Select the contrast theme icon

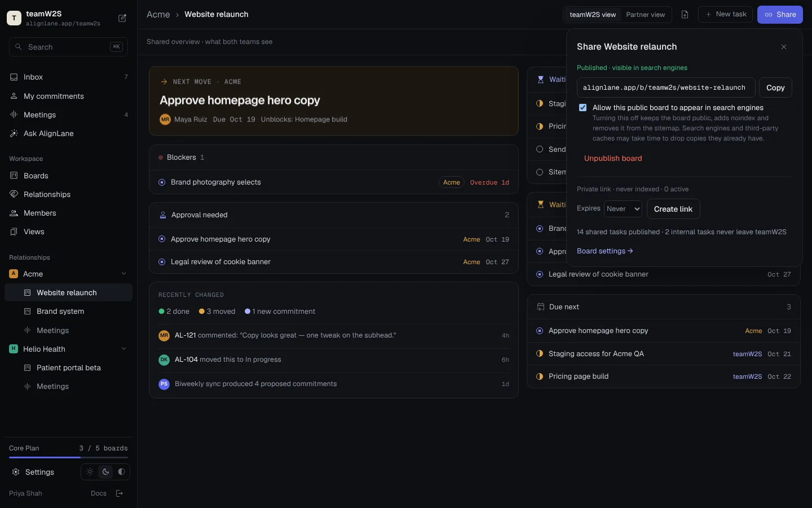click(x=121, y=472)
